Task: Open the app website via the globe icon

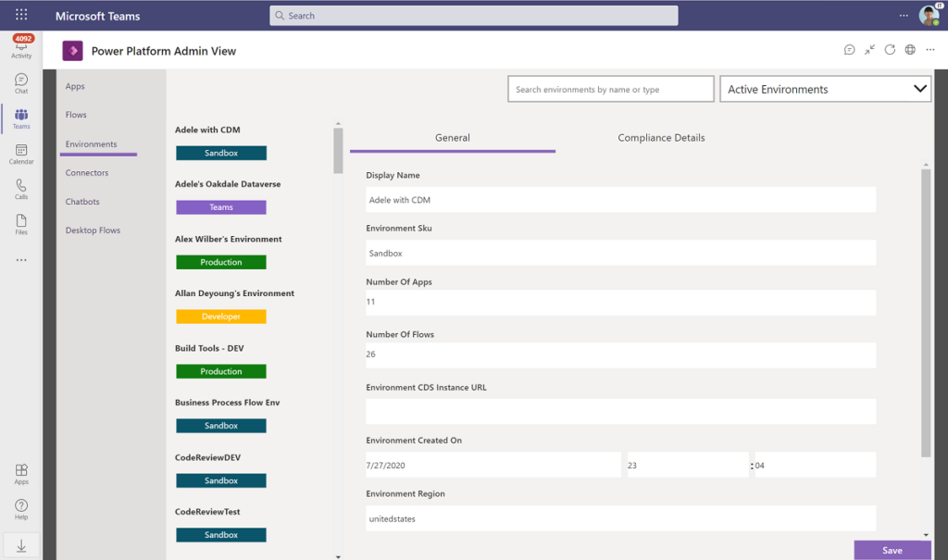Action: tap(910, 50)
